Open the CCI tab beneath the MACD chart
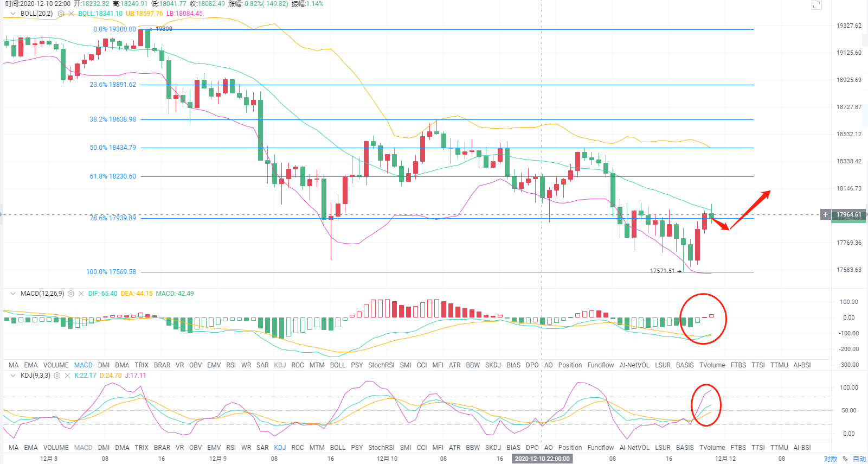This screenshot has height=464, width=868. click(422, 365)
